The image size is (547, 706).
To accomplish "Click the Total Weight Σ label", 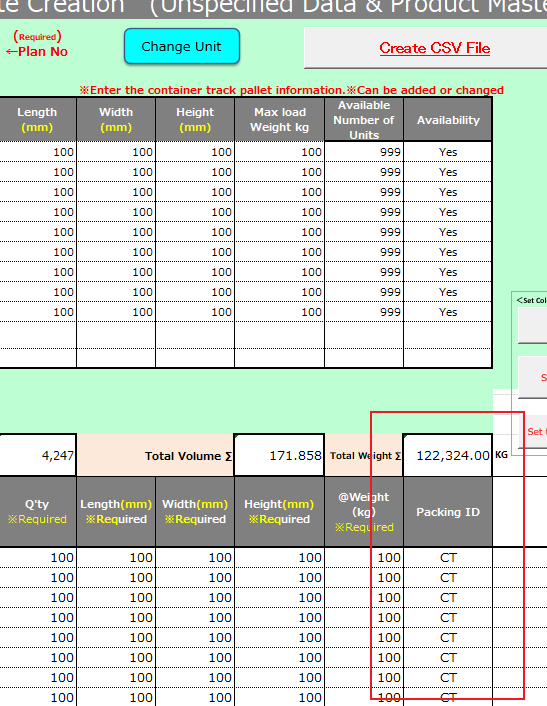I will (x=364, y=456).
